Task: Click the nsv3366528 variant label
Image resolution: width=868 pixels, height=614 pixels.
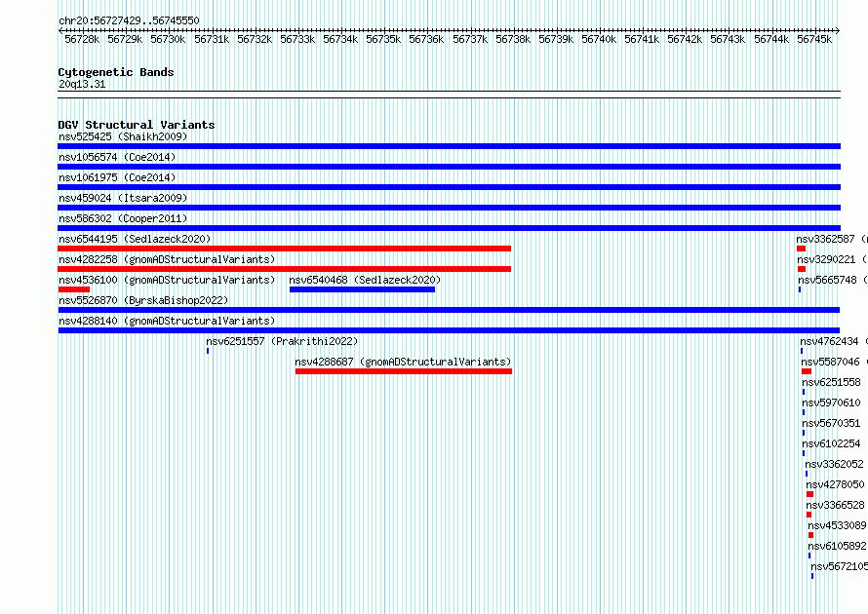Action: coord(836,505)
